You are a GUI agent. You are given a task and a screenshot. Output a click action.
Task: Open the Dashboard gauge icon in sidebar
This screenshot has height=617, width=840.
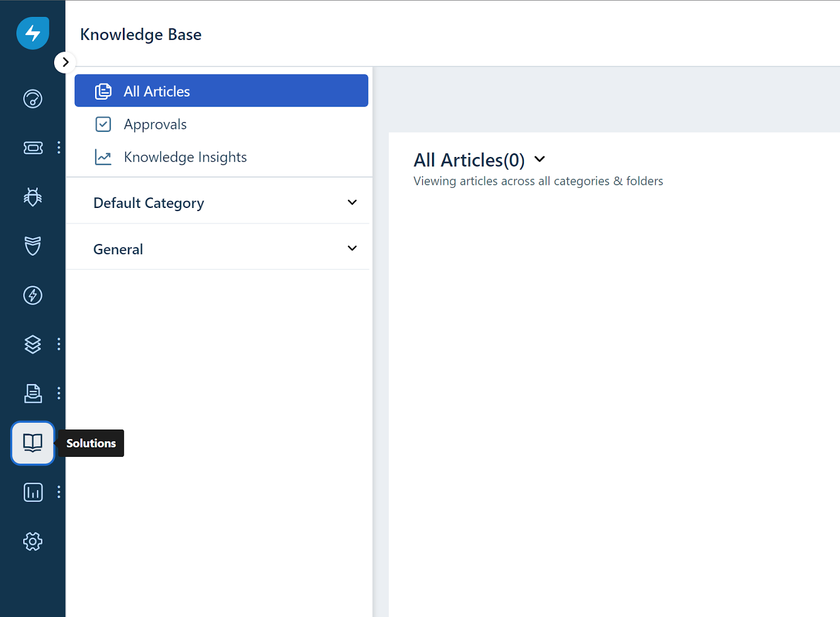pyautogui.click(x=33, y=99)
